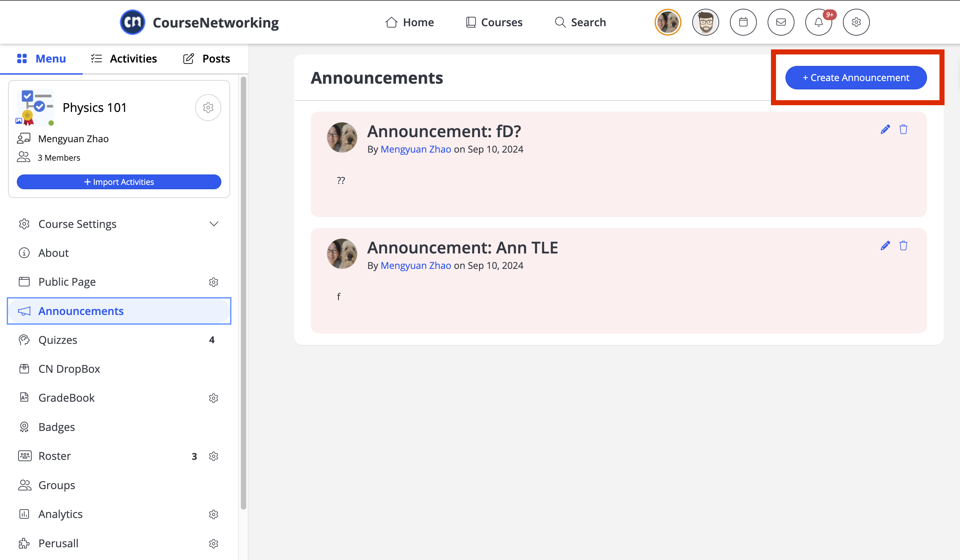Open Courses in top navigation
960x560 pixels.
pos(494,23)
